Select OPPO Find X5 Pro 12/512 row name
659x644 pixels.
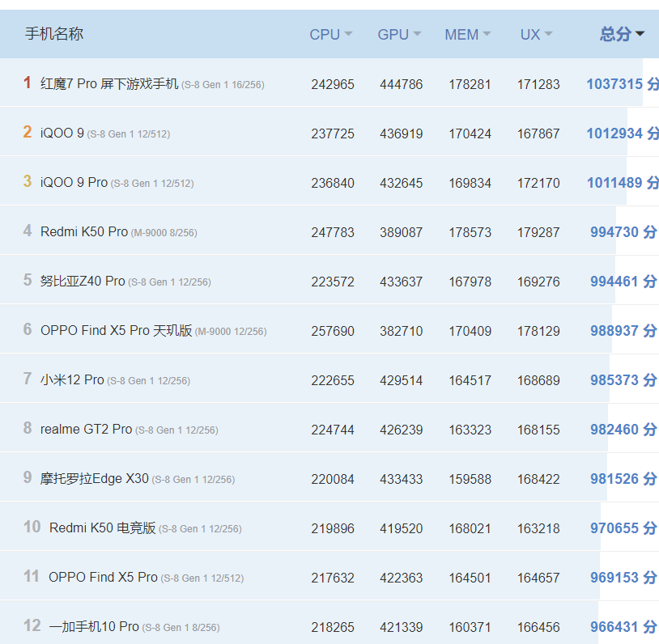(147, 578)
